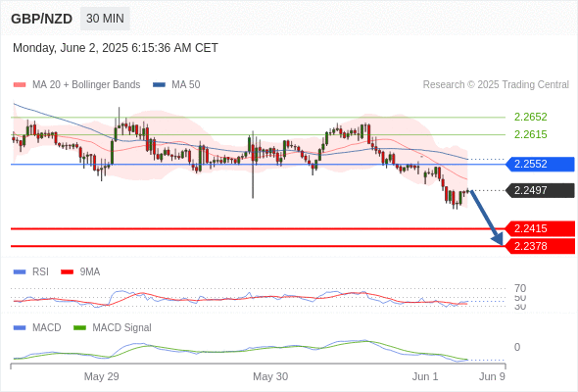Click the May 29 date axis label
578x392 pixels.
pyautogui.click(x=101, y=376)
